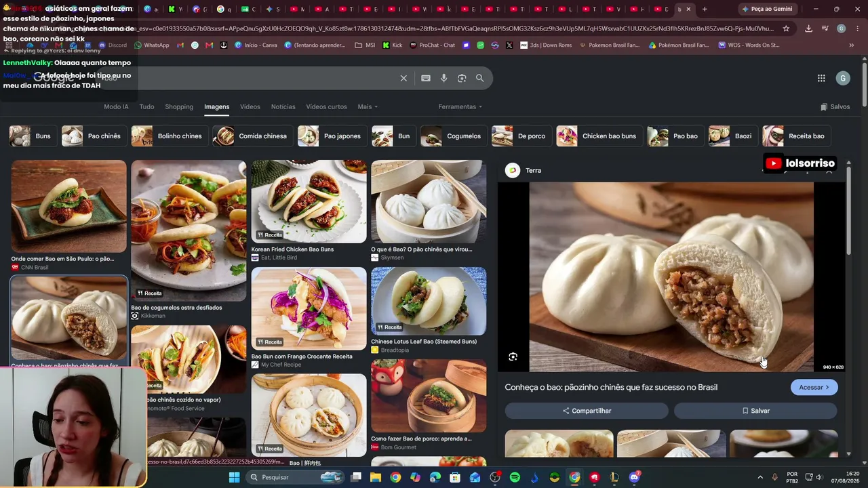Open the Kick bookmark
This screenshot has width=868, height=488.
(x=393, y=45)
